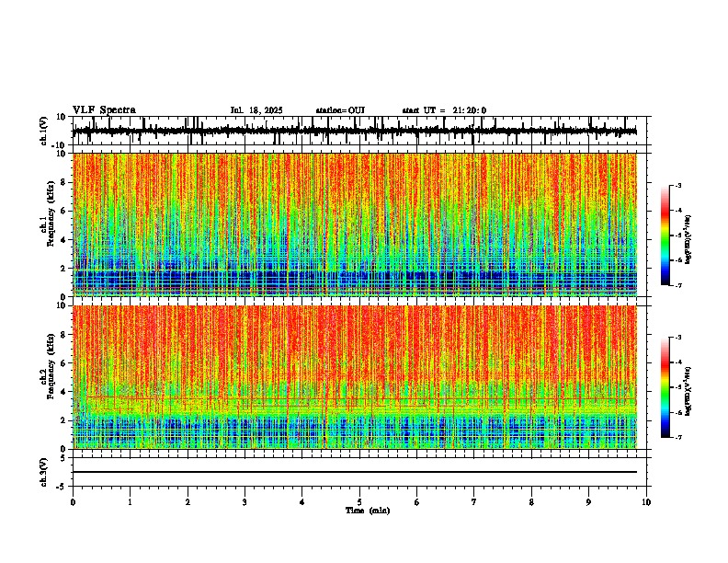Viewport: 728px width, 563px height.
Task: Click time axis tick label '3'
Action: tap(245, 502)
